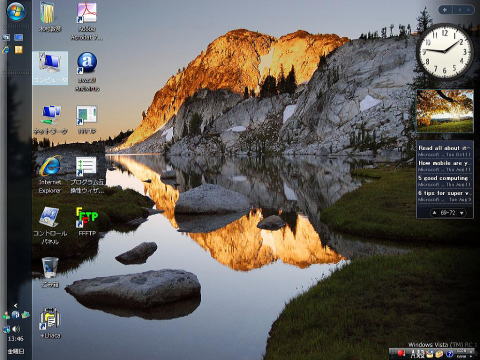Click the taskbar clock showing 13:46
This screenshot has height=360, width=480.
point(16,339)
